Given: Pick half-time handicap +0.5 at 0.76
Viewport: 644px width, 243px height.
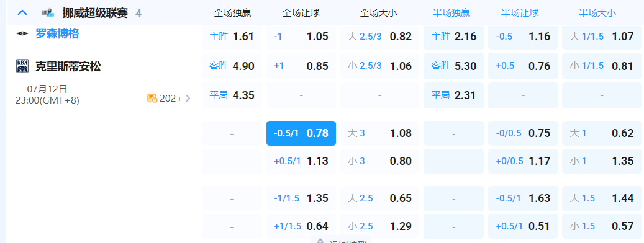Looking at the screenshot, I should [524, 66].
